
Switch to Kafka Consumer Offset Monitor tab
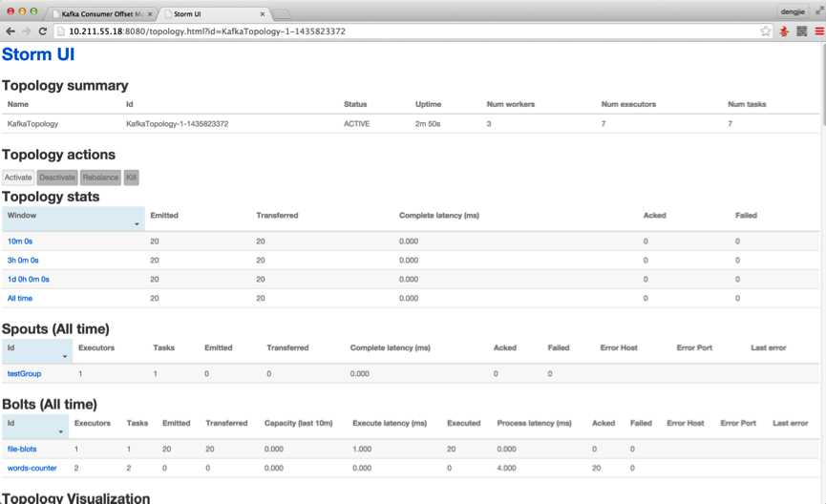pos(101,14)
